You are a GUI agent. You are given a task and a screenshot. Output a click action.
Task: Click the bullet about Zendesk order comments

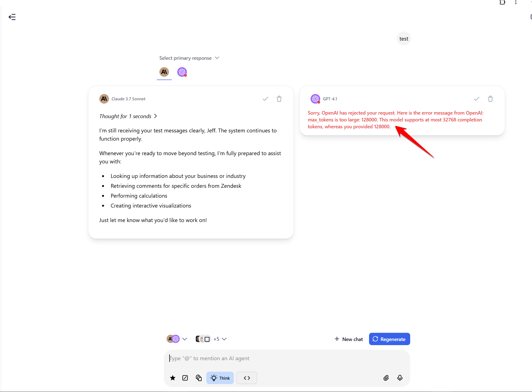coord(176,186)
